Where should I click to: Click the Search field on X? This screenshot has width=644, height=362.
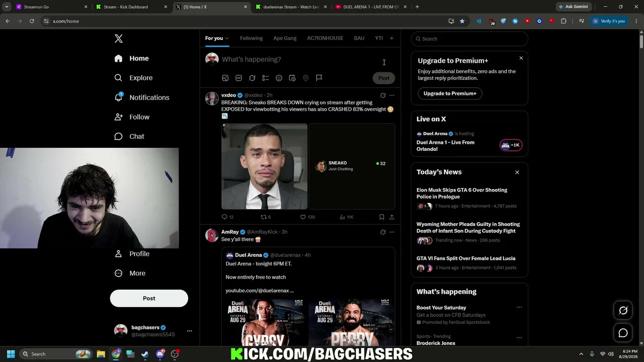pos(469,39)
